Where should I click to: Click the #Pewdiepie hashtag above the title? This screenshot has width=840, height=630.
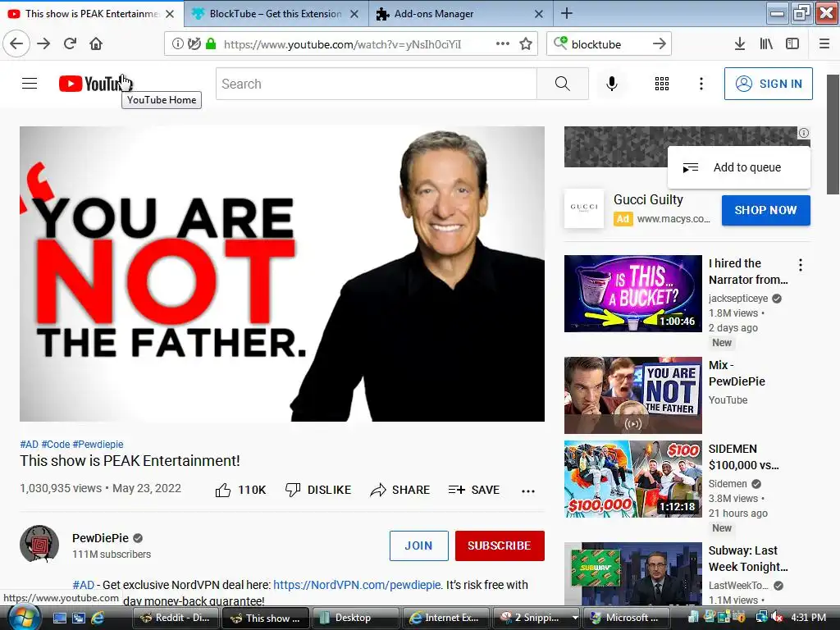[98, 444]
